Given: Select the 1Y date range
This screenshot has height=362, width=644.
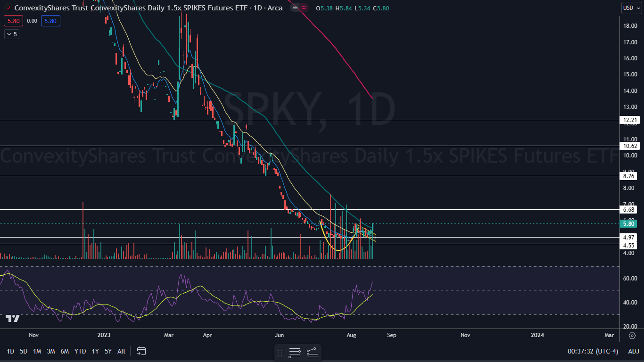Looking at the screenshot, I should (95, 351).
